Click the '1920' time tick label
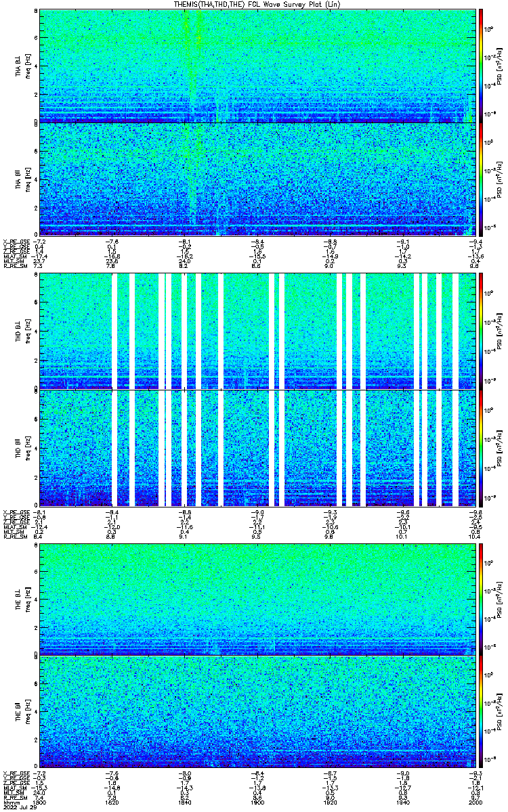This screenshot has width=508, height=812. pos(330,801)
